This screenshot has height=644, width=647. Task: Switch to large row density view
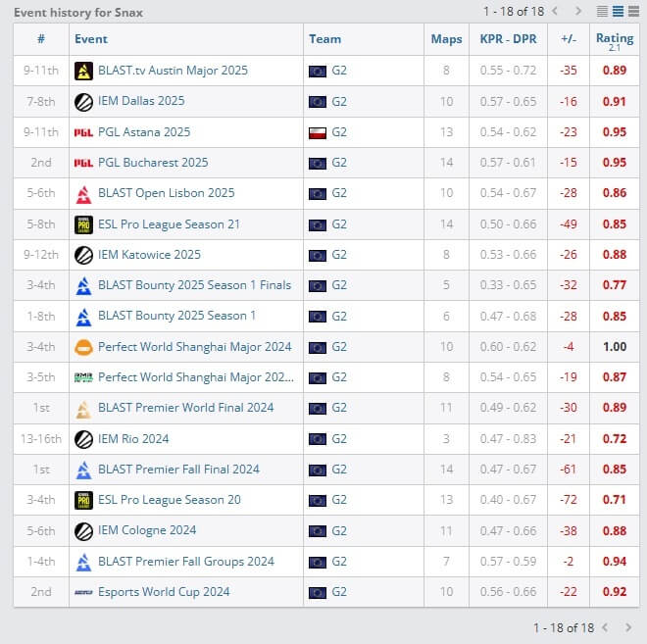633,11
